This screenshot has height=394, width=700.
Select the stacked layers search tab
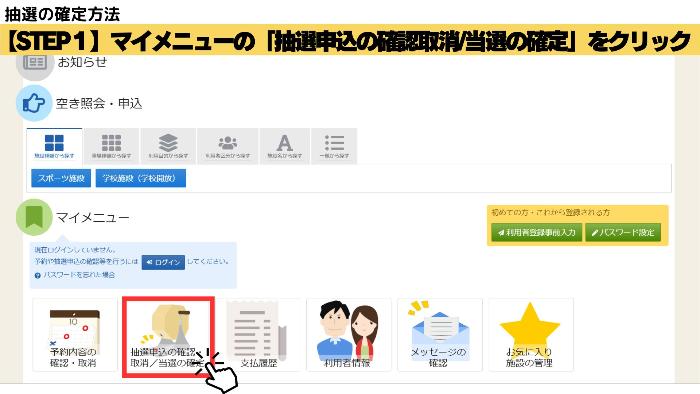tap(168, 146)
